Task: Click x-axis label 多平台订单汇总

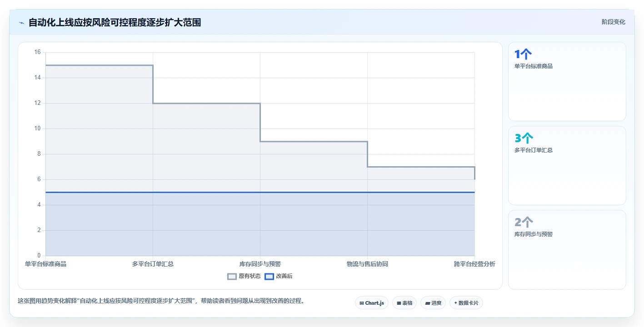Action: pos(153,264)
